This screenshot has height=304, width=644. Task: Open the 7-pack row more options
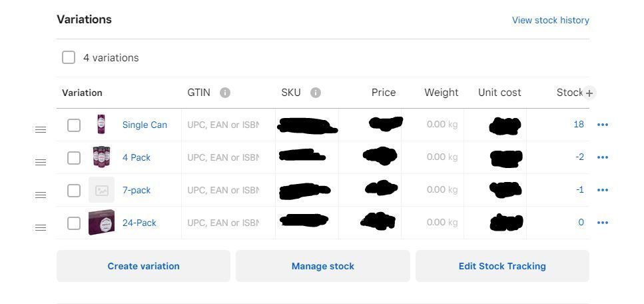603,190
